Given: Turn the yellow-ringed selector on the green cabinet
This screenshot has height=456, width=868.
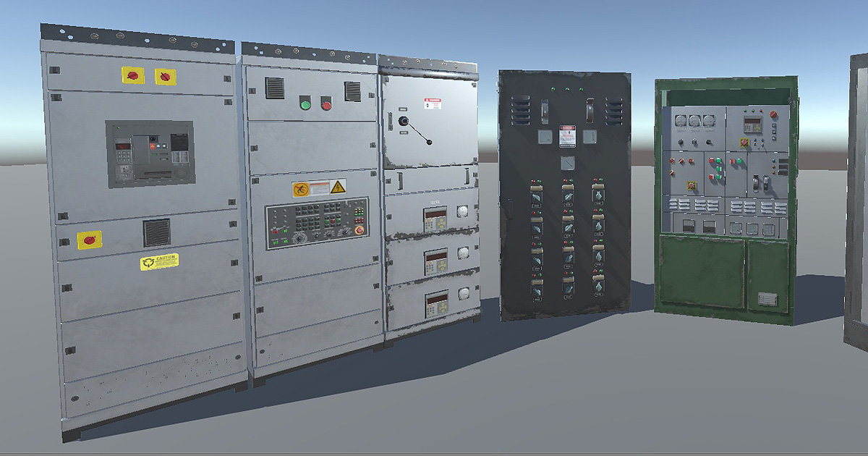Looking at the screenshot, I should coord(744,142).
